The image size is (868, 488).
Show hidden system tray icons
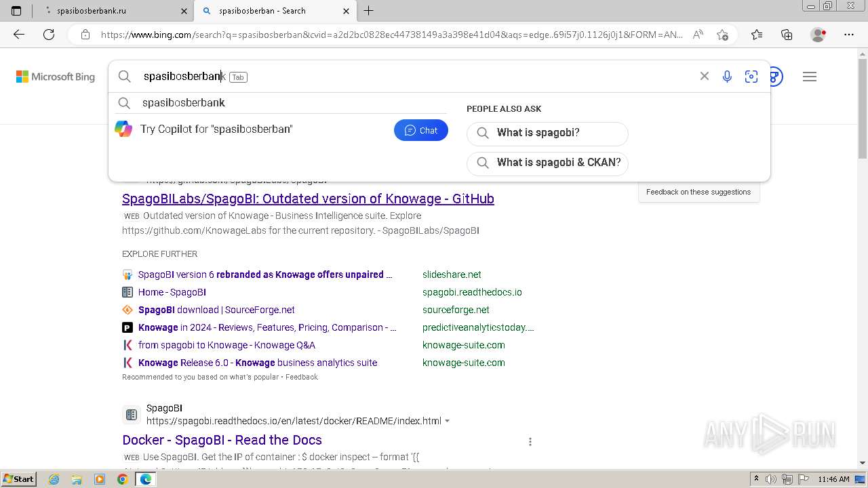756,479
